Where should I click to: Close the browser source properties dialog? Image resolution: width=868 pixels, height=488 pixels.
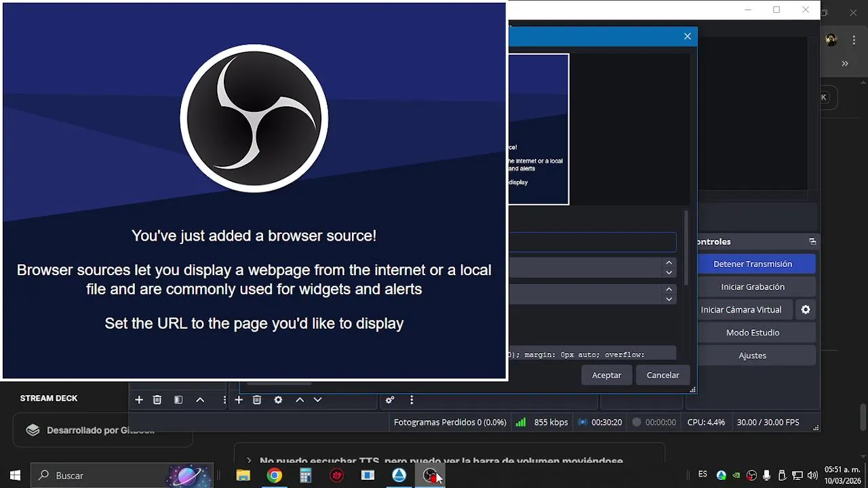pos(688,37)
